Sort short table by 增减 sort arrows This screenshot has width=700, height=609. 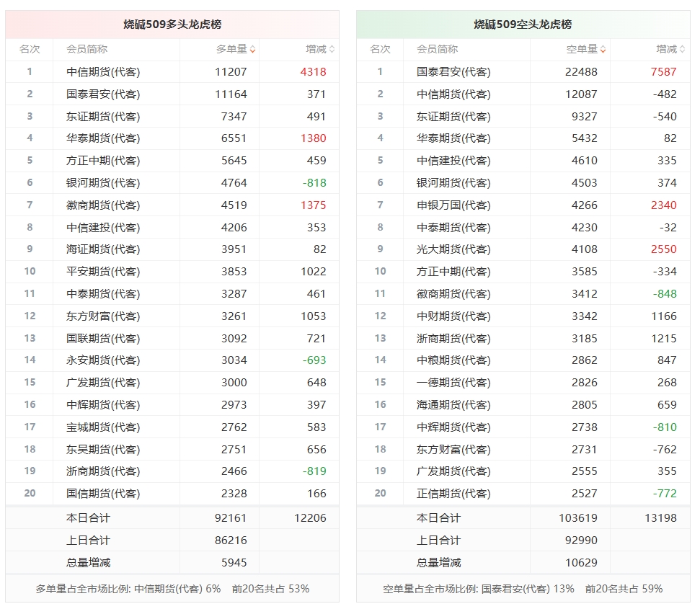[682, 50]
